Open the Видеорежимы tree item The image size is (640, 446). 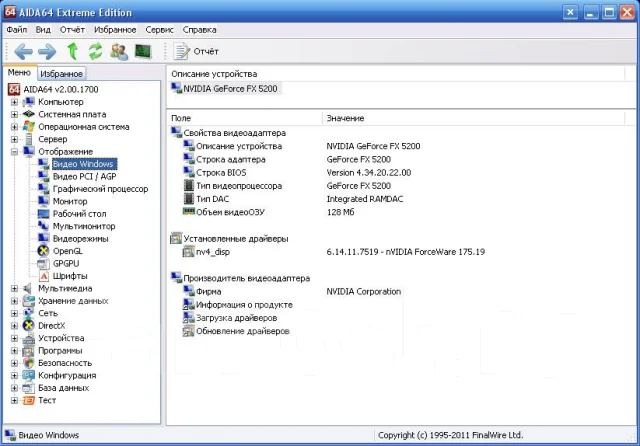[80, 239]
